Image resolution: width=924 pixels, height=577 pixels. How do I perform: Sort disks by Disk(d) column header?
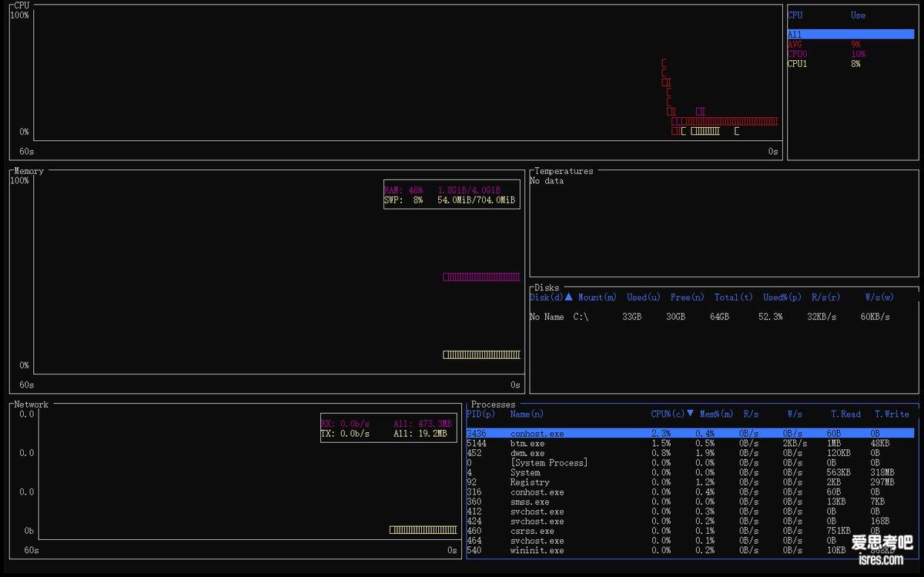coord(551,297)
